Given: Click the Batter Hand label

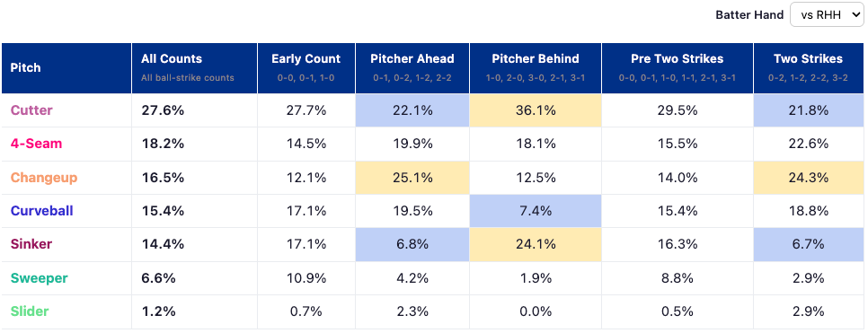Looking at the screenshot, I should [749, 15].
